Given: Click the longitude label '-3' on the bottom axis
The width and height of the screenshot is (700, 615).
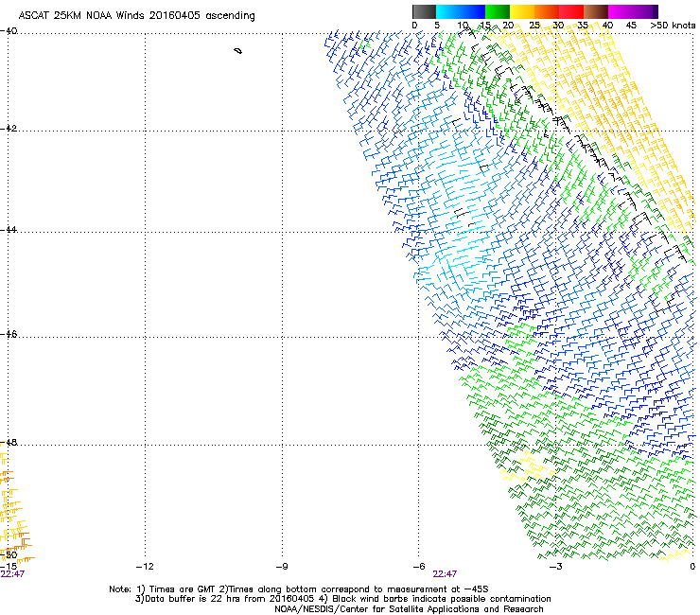Looking at the screenshot, I should (x=556, y=567).
